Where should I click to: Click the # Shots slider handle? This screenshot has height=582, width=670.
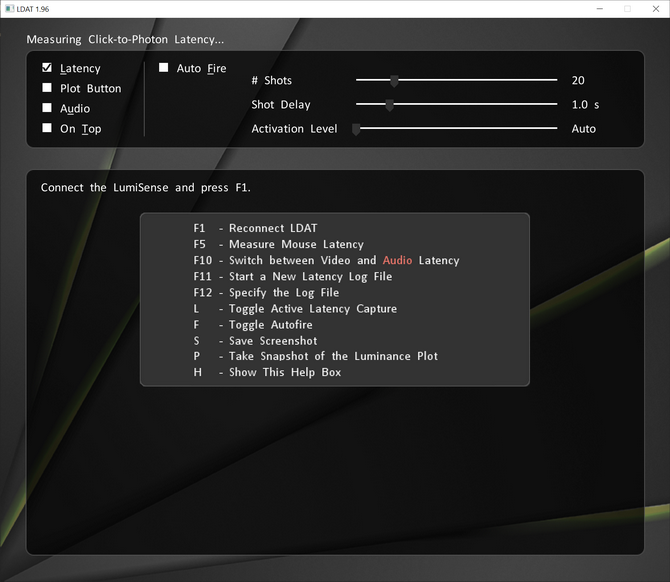point(394,81)
